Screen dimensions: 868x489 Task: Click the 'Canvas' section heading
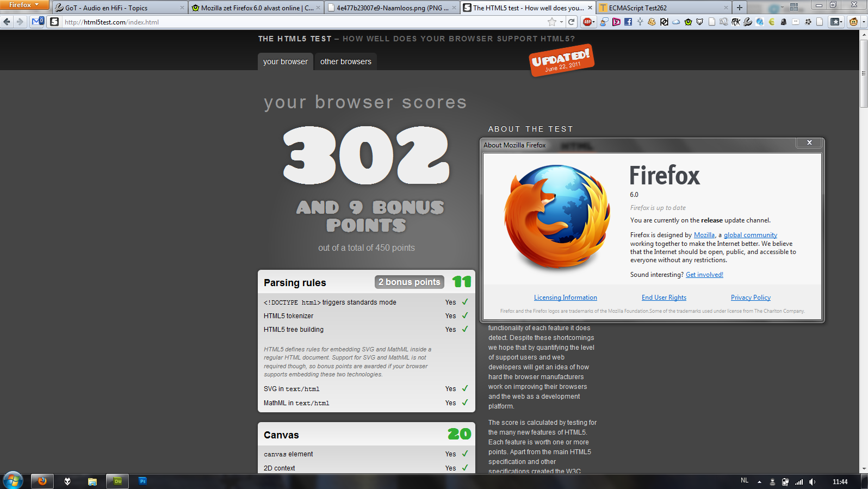click(281, 435)
